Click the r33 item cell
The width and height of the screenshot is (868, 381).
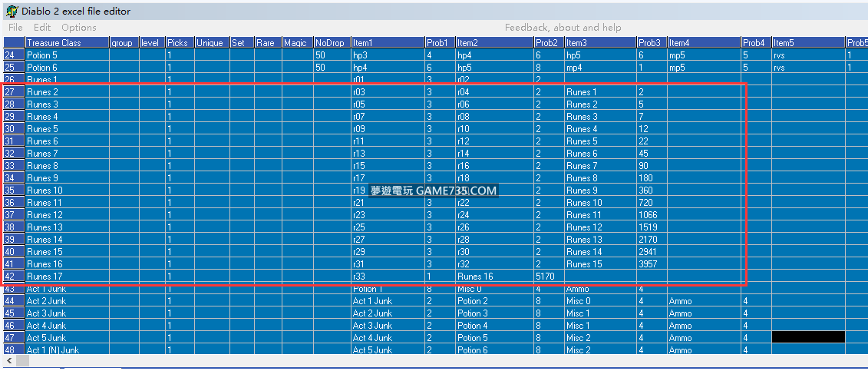388,277
